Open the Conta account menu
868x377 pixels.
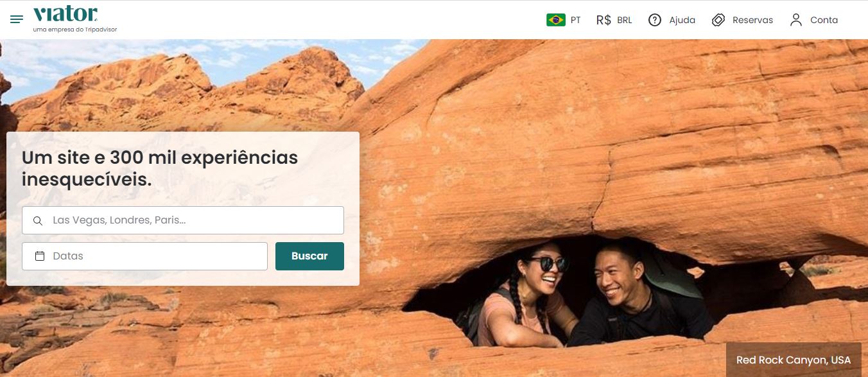(814, 20)
